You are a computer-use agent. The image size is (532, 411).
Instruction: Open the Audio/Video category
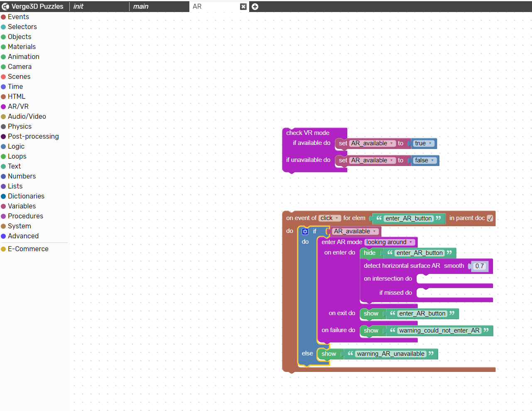27,116
